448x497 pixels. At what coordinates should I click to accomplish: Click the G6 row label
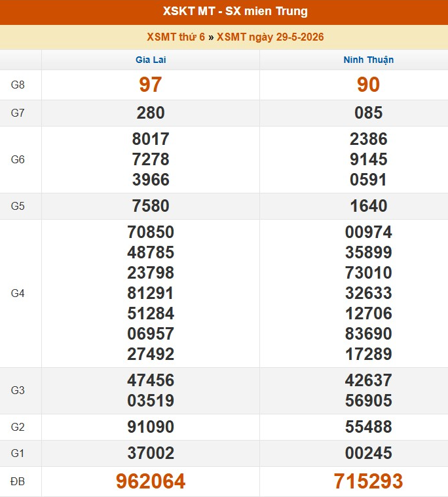(x=18, y=159)
